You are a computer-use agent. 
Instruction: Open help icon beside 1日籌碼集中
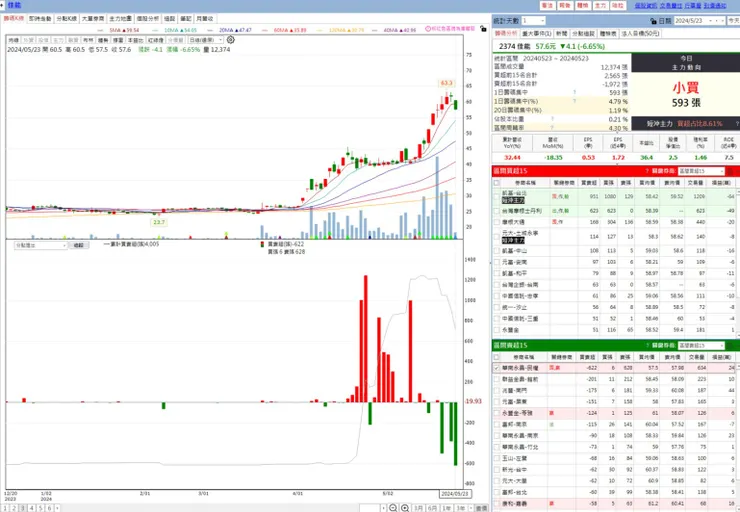tap(574, 92)
